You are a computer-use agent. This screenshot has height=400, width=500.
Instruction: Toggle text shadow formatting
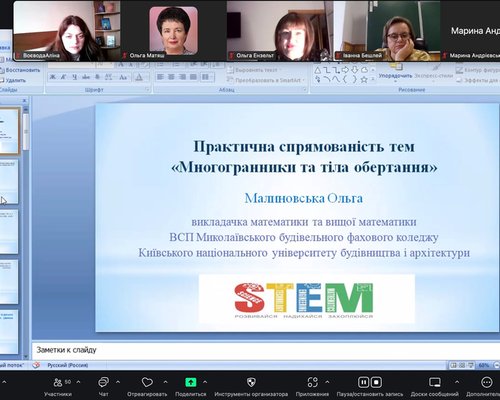pyautogui.click(x=97, y=77)
